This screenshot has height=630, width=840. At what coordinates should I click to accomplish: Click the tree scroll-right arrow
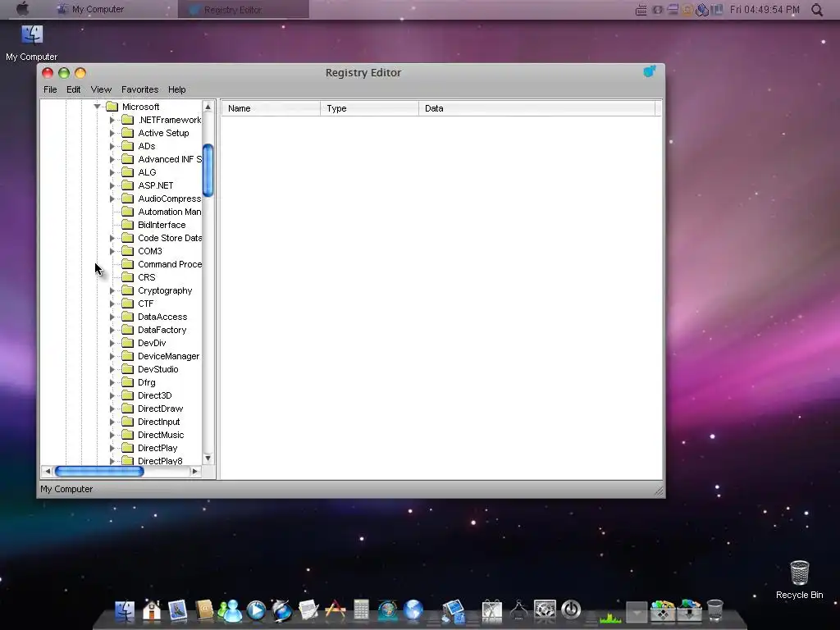[195, 472]
